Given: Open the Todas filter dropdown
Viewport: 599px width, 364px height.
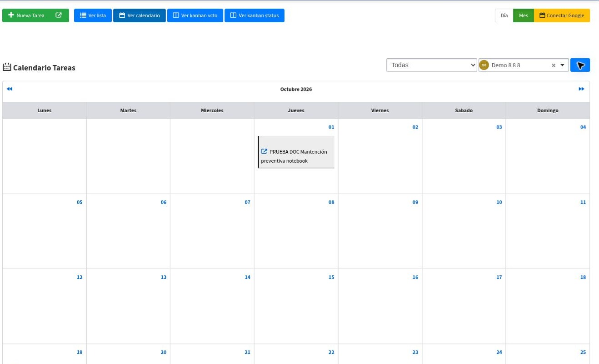Looking at the screenshot, I should (x=432, y=65).
